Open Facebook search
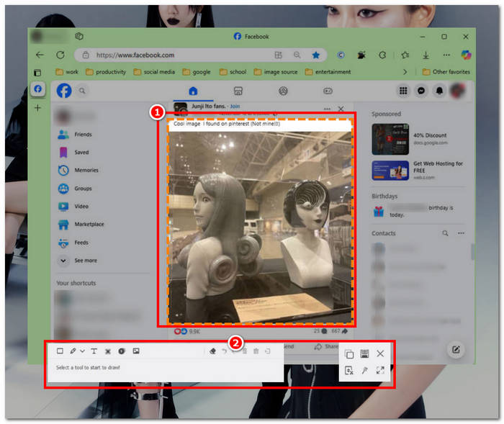The height and width of the screenshot is (424, 504). point(82,91)
